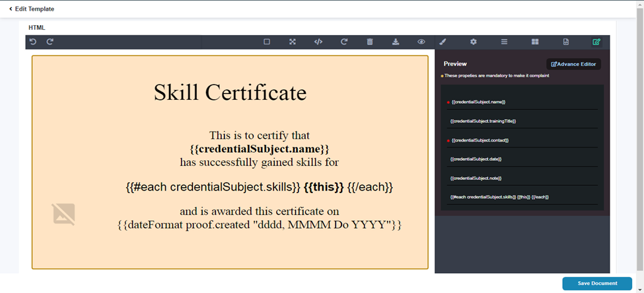Click the download import icon
The height and width of the screenshot is (293, 644).
tap(396, 42)
